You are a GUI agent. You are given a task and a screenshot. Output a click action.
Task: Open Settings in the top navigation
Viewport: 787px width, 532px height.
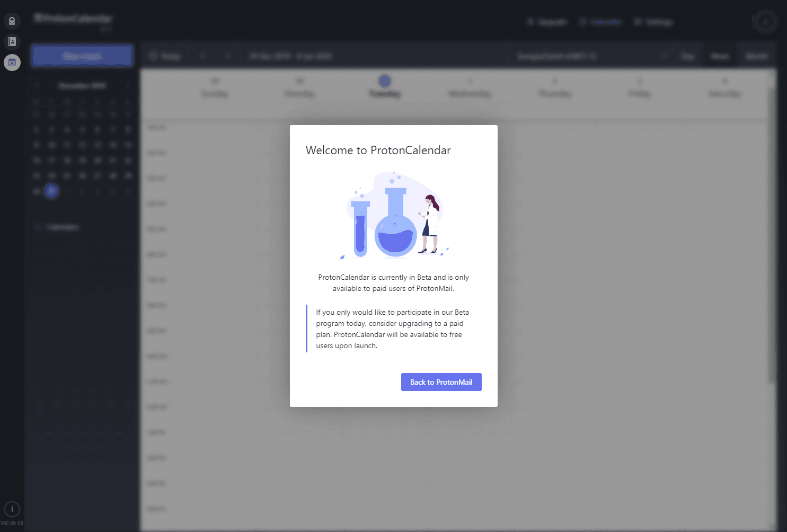(x=653, y=22)
